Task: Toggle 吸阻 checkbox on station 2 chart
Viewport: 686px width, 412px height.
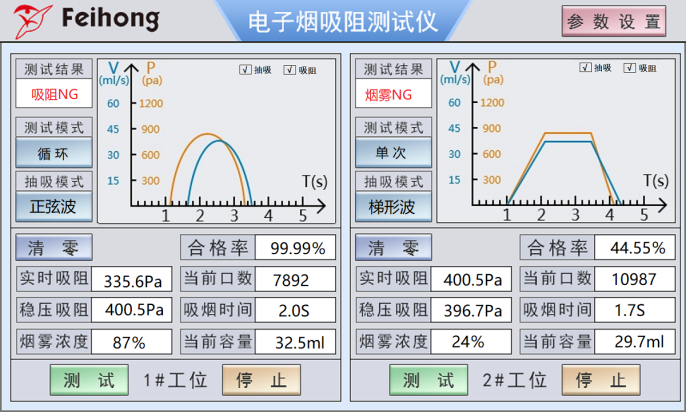Action: 630,68
